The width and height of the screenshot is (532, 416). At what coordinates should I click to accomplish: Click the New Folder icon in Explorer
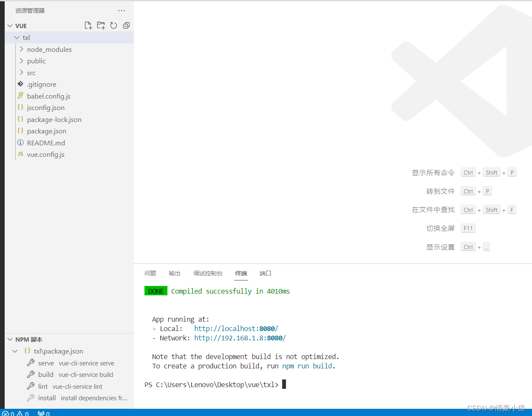(101, 25)
